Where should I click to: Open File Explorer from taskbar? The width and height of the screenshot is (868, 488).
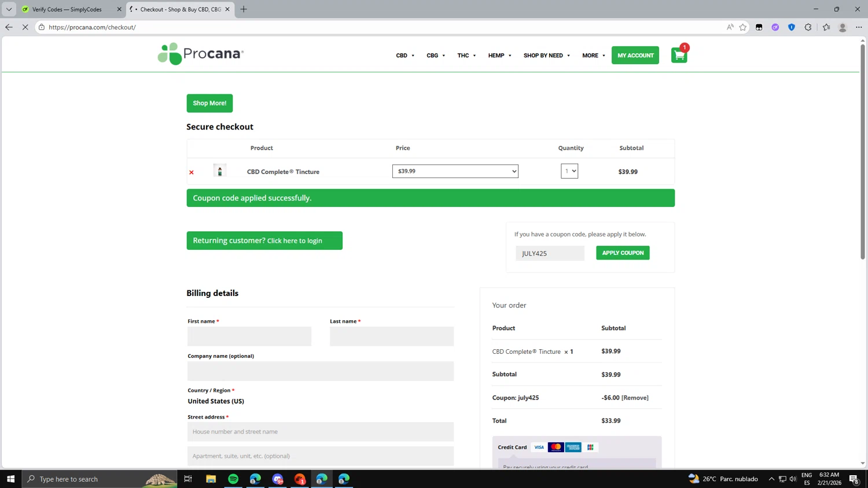[x=211, y=479]
